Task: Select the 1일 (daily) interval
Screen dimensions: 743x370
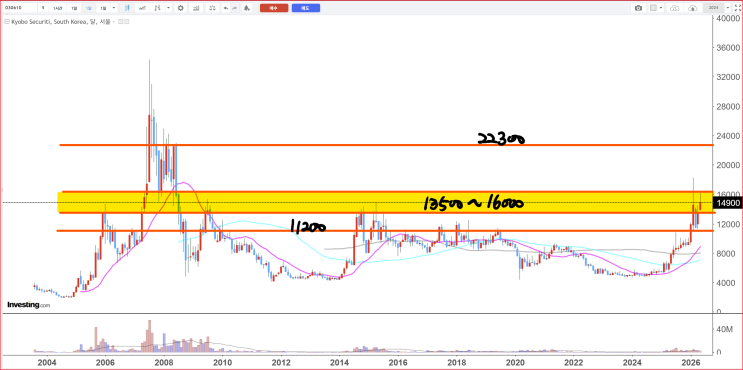Action: [x=74, y=8]
